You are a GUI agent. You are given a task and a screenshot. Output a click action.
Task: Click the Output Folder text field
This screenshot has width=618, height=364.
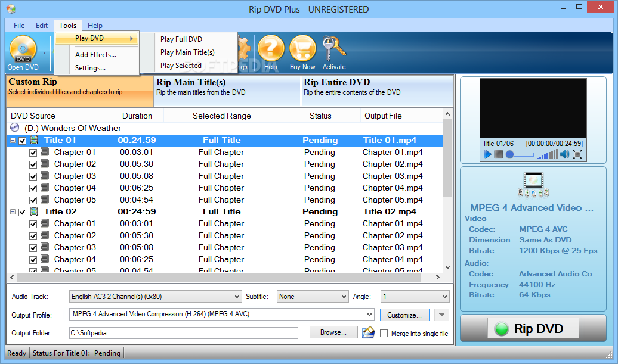click(x=184, y=333)
